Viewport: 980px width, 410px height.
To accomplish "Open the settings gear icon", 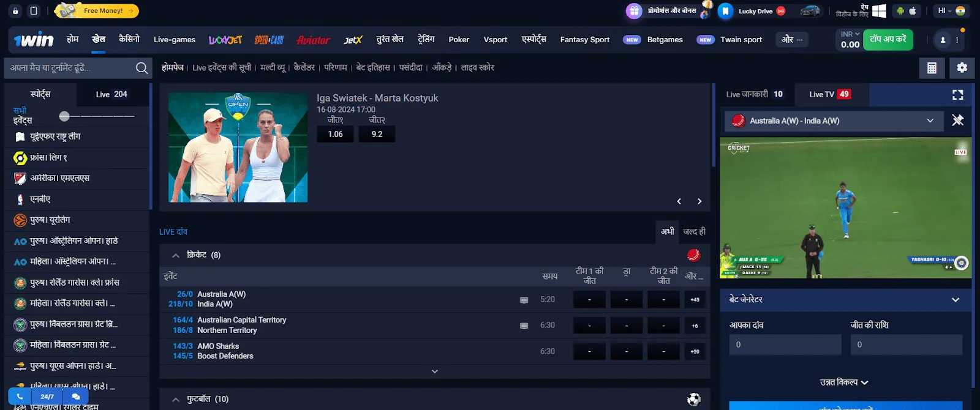I will (962, 68).
